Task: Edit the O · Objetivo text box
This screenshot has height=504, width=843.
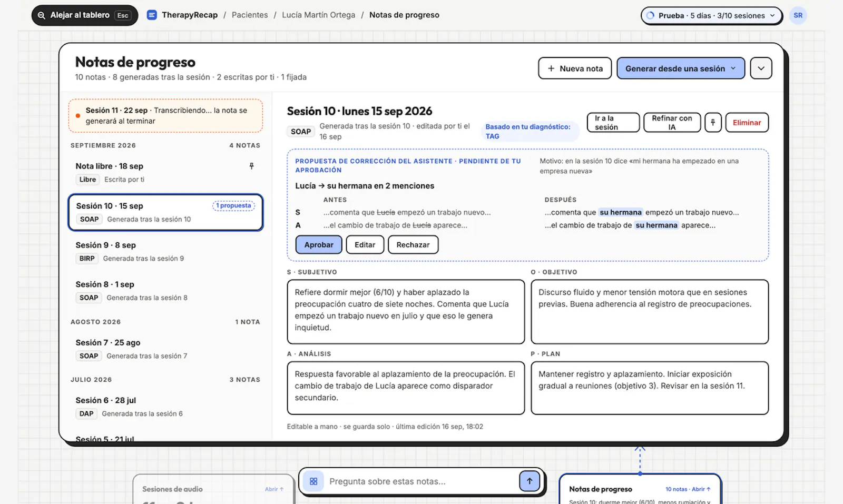Action: [x=650, y=312]
